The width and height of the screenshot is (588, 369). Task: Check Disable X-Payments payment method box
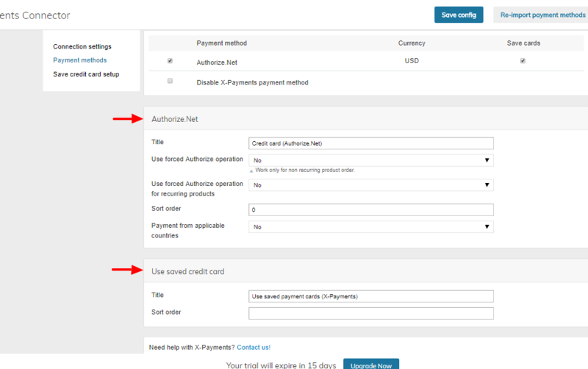(x=170, y=81)
